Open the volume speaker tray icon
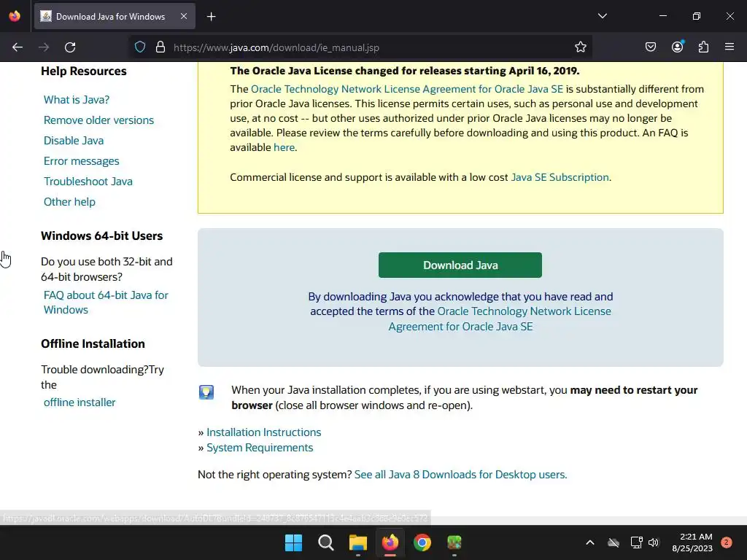The width and height of the screenshot is (747, 560). [x=654, y=542]
